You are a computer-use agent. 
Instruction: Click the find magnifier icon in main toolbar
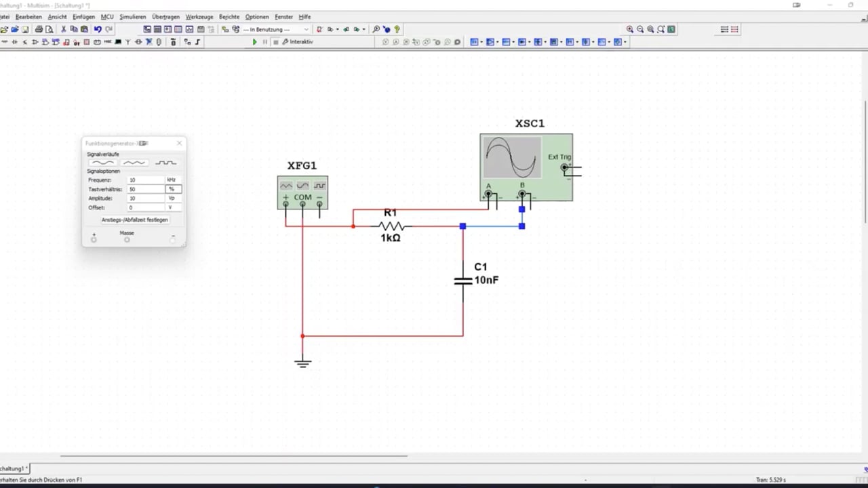point(376,29)
